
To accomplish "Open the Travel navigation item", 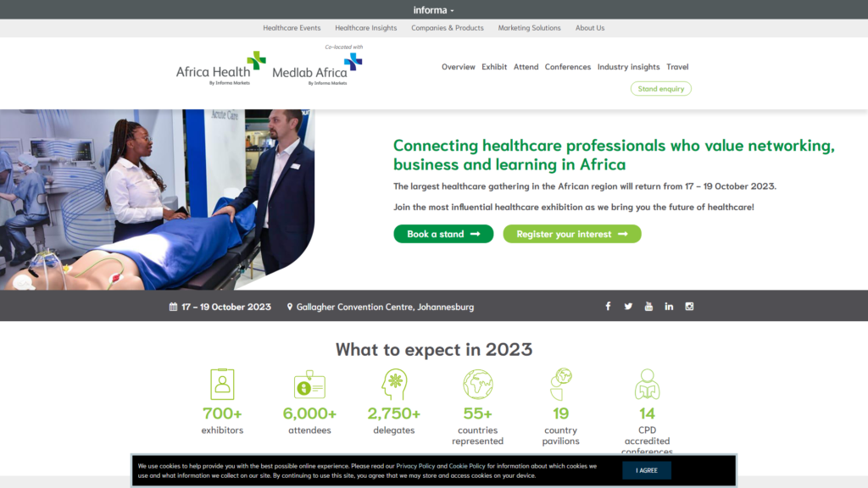I will [677, 66].
